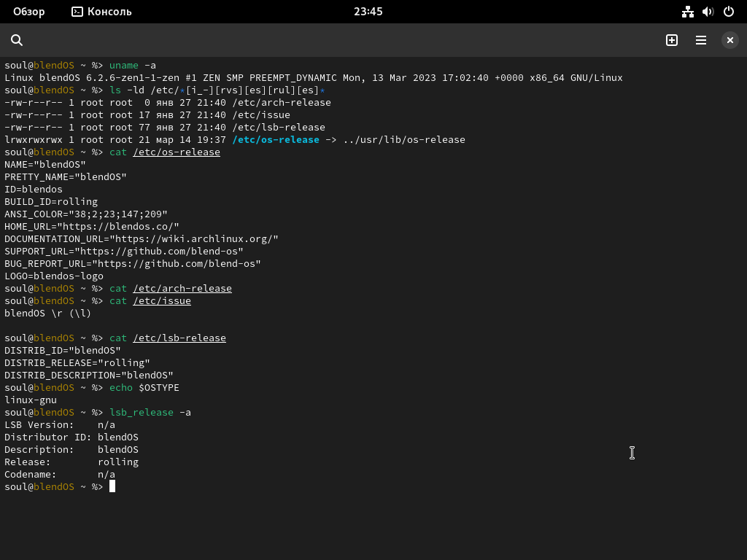Click the /etc/lsb-release listing row
This screenshot has width=747, height=560.
pos(165,127)
